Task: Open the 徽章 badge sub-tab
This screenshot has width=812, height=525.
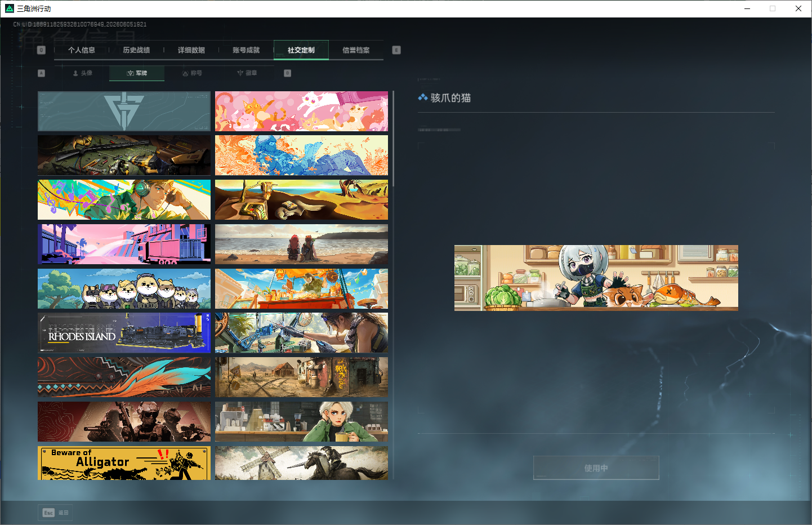Action: coord(247,73)
